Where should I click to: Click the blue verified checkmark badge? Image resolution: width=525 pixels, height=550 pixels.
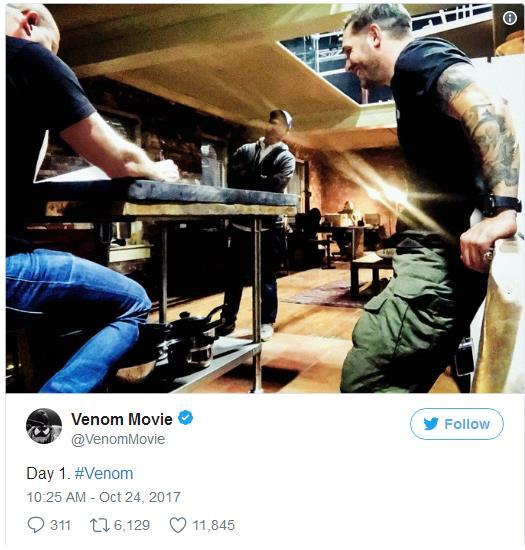point(186,418)
